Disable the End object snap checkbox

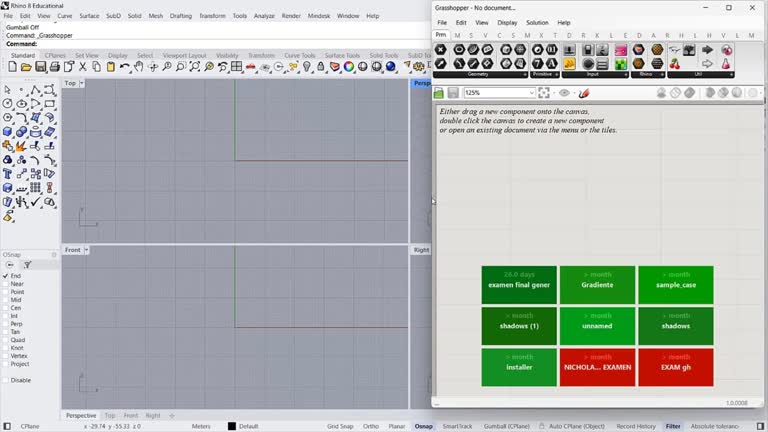coord(6,276)
